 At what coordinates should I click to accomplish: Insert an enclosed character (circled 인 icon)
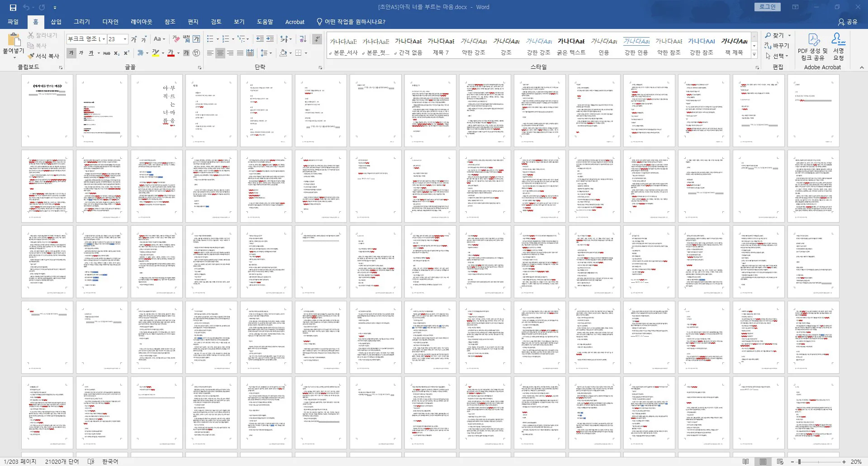196,53
